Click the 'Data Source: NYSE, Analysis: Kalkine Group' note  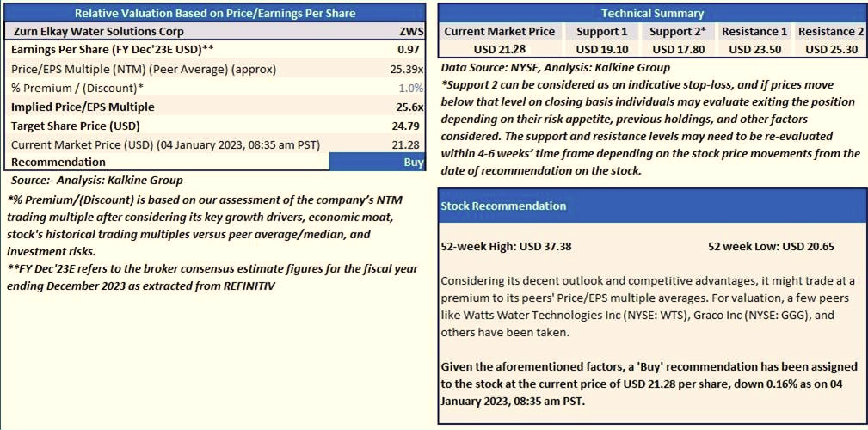coord(555,67)
